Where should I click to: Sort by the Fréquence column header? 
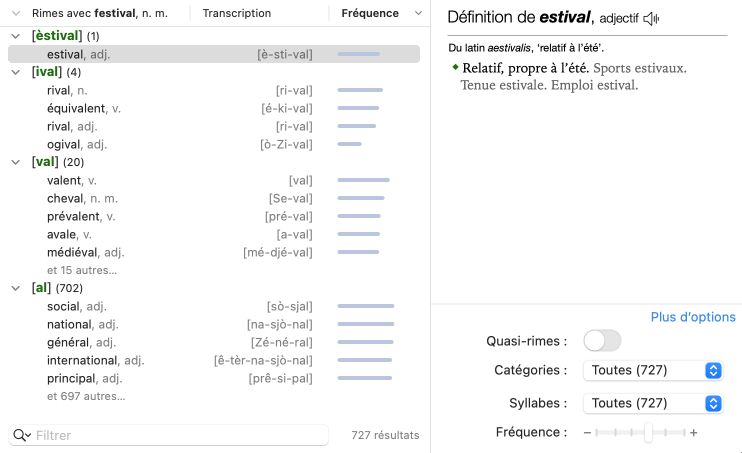click(368, 13)
